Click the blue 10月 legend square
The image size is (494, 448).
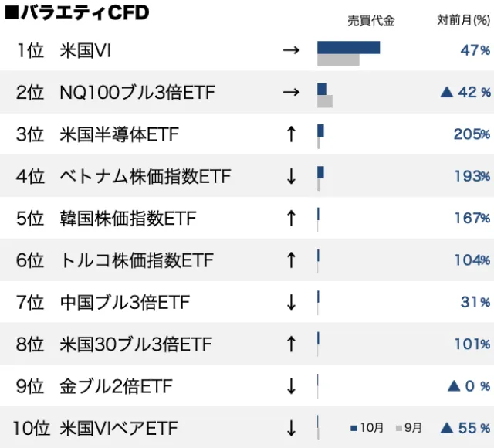click(354, 427)
